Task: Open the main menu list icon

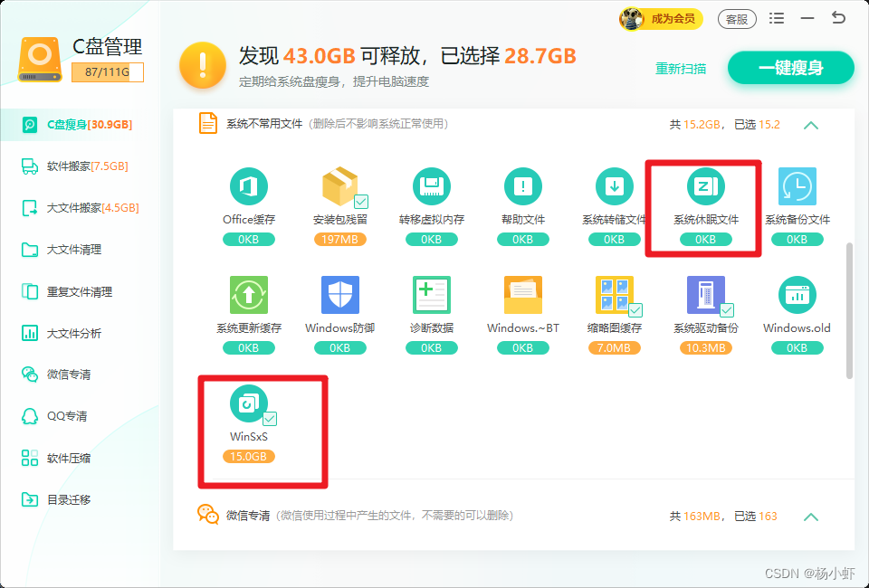Action: click(x=777, y=18)
